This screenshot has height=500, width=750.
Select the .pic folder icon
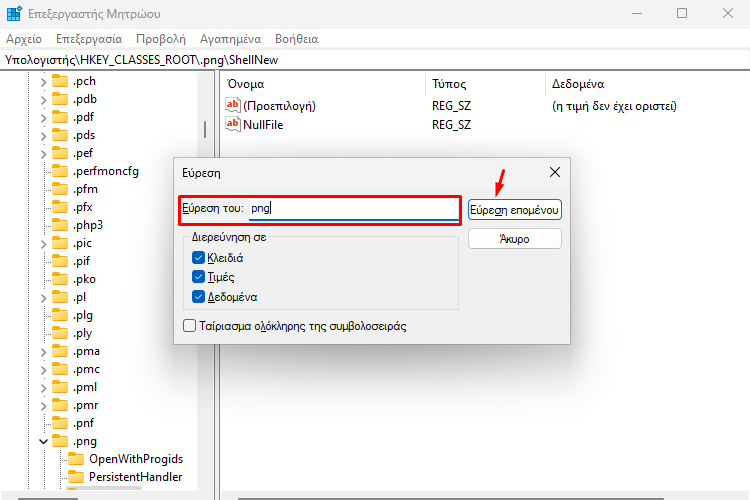[x=60, y=243]
